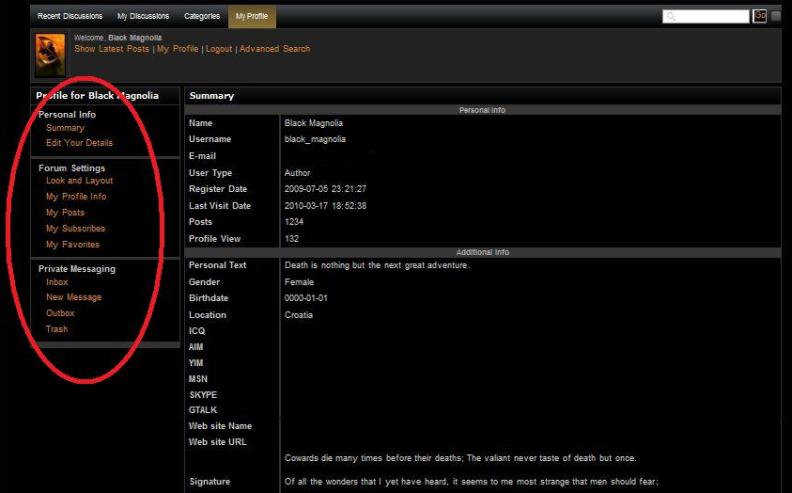Click the small square icon after Go
This screenshot has width=792, height=493.
(777, 16)
